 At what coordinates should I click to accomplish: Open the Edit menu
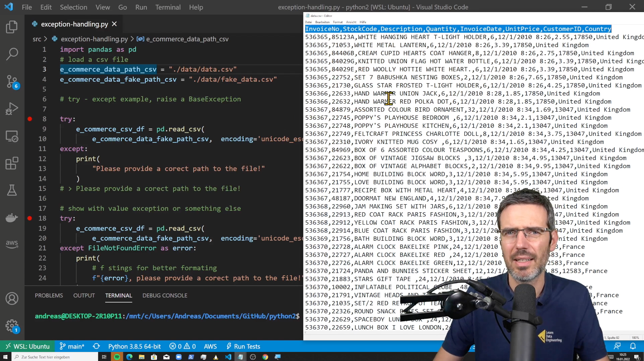pyautogui.click(x=46, y=7)
